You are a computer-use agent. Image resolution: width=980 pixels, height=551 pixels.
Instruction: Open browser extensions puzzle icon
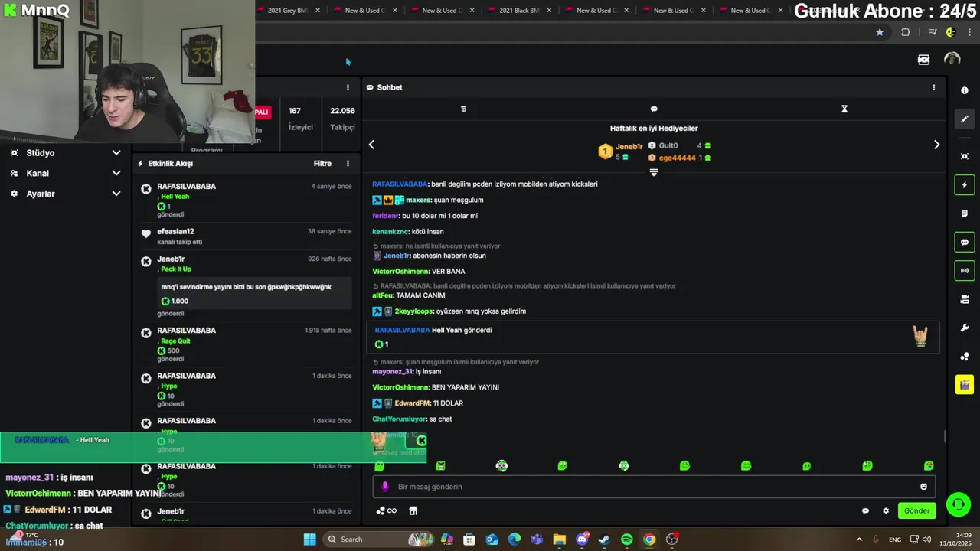point(906,32)
